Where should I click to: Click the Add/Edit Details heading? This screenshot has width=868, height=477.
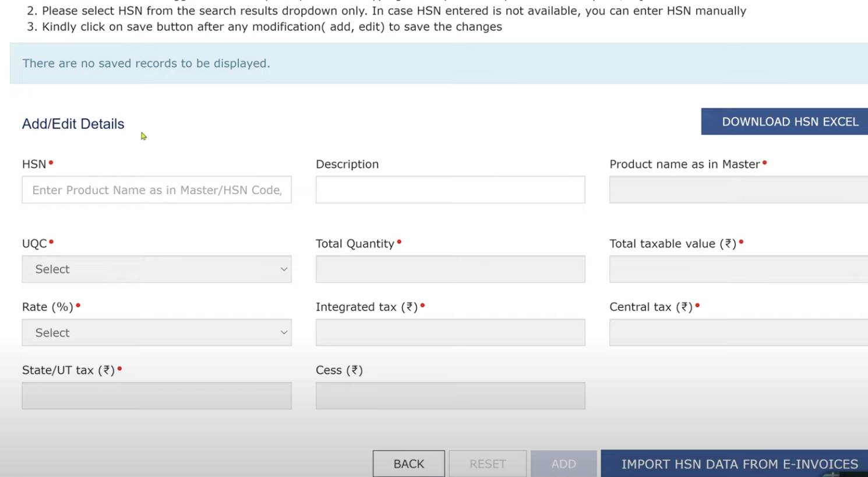[73, 124]
